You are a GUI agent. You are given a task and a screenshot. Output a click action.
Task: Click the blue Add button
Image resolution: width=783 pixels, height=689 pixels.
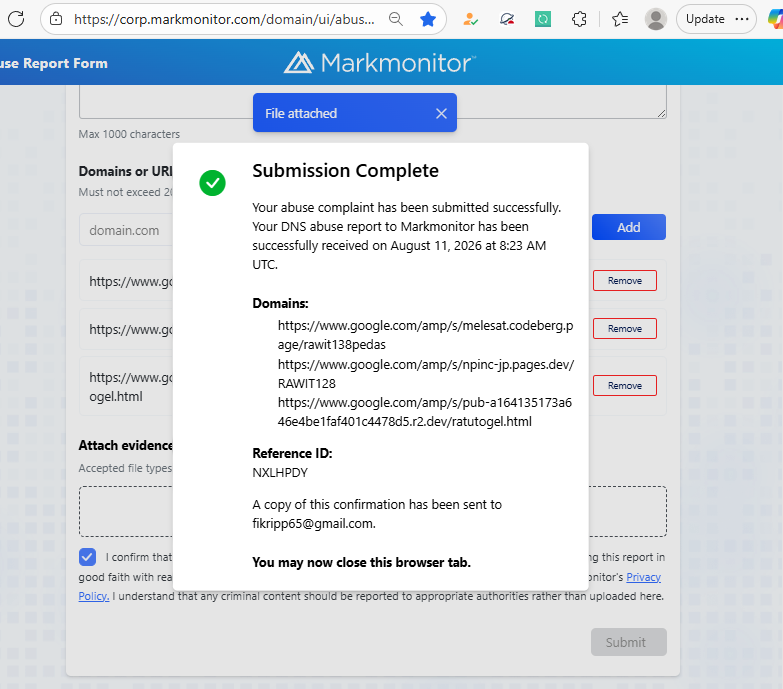pos(629,227)
